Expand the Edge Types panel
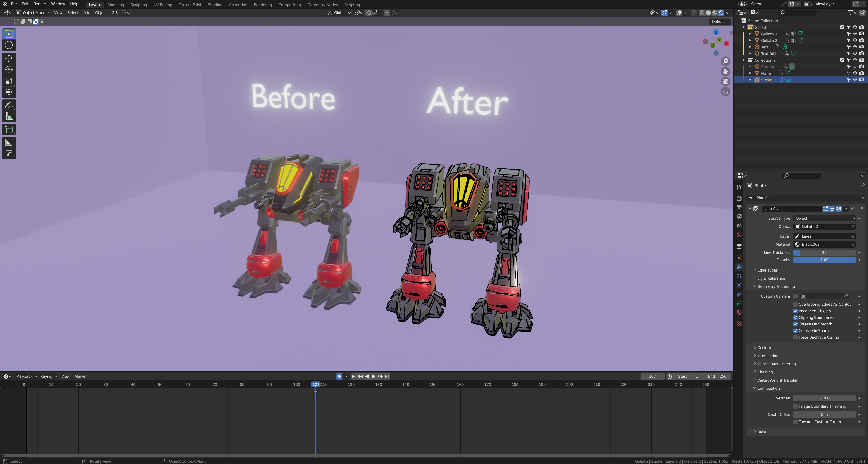This screenshot has width=868, height=464. point(767,270)
